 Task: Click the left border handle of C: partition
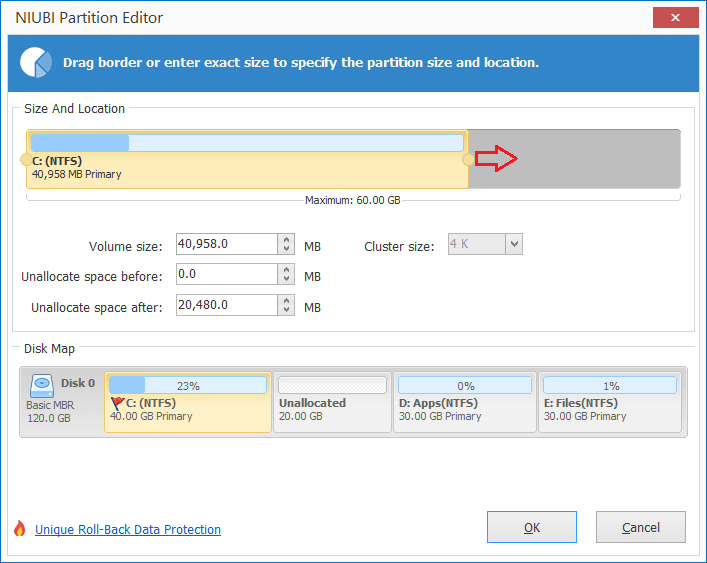(x=26, y=160)
